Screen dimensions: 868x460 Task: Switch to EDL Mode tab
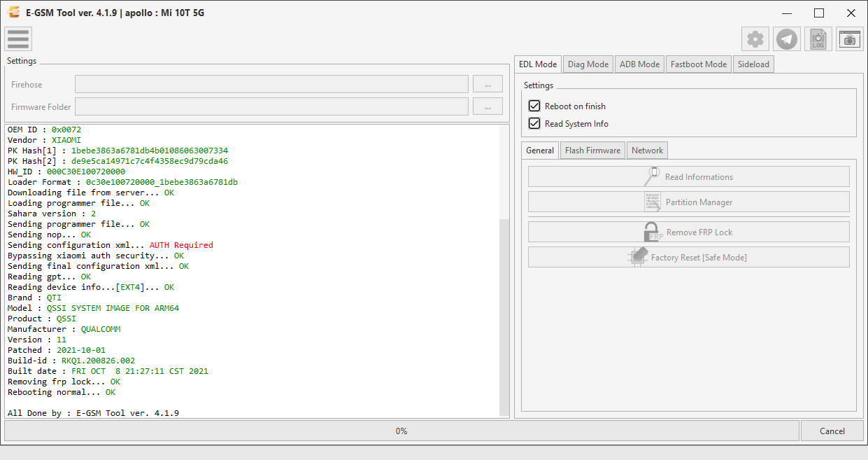click(x=538, y=64)
